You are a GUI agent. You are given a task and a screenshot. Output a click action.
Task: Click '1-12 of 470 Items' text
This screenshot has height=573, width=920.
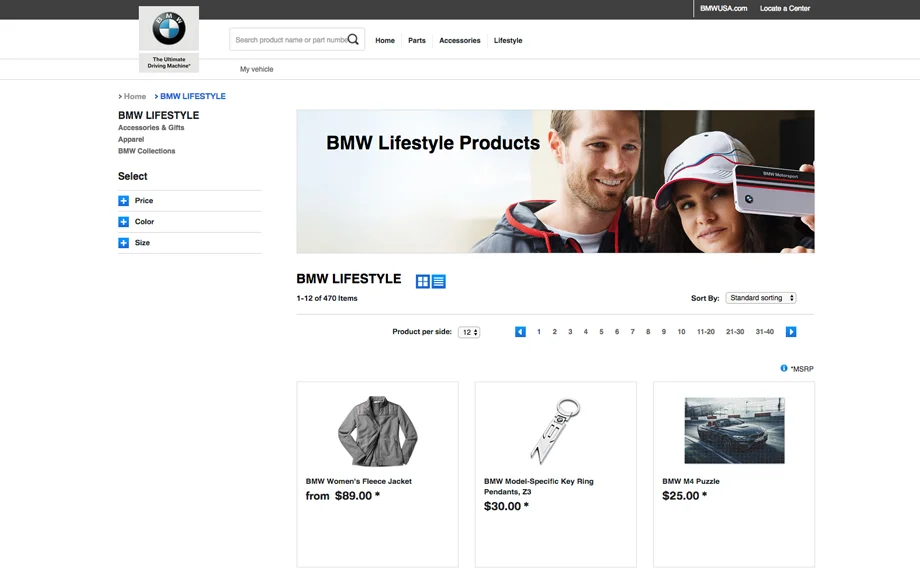pyautogui.click(x=327, y=299)
